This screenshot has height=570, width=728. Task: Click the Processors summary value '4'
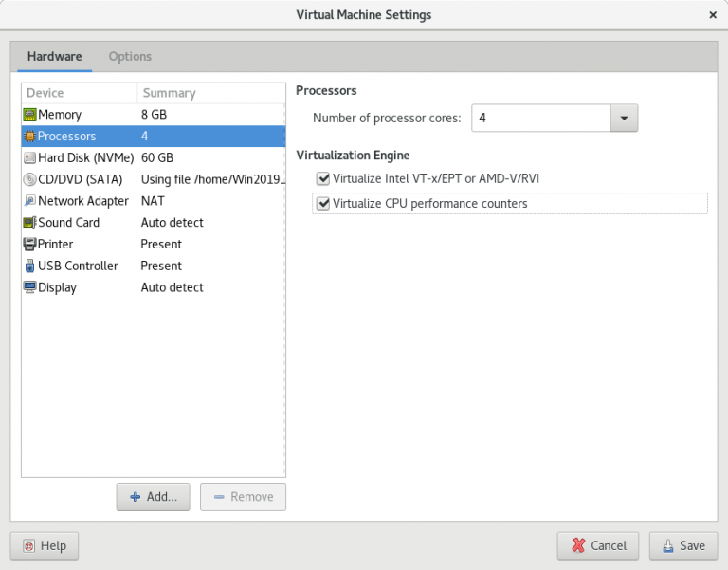144,137
